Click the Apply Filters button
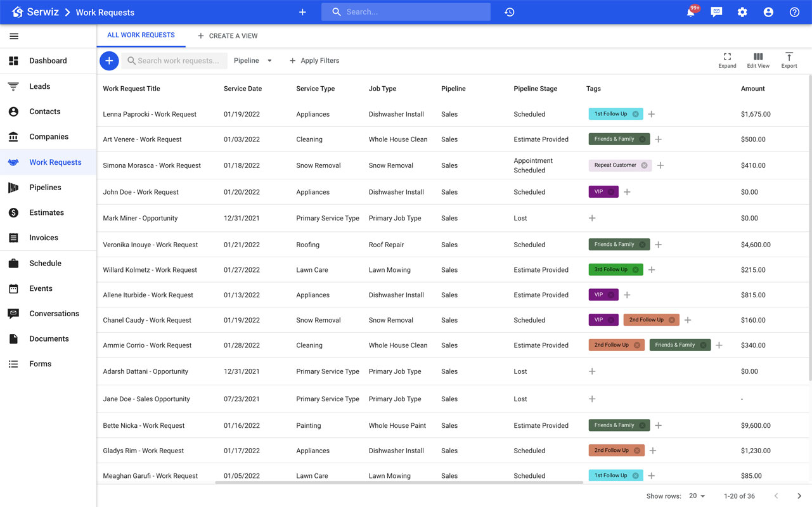This screenshot has width=812, height=507. 314,61
